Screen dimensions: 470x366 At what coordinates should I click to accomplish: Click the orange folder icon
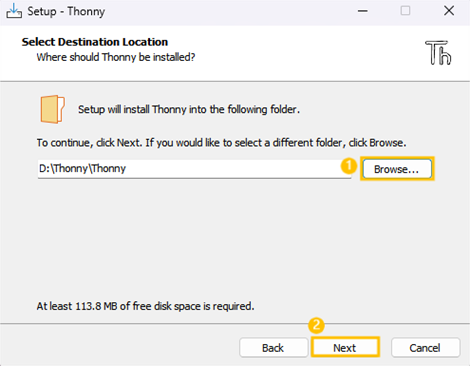(52, 109)
